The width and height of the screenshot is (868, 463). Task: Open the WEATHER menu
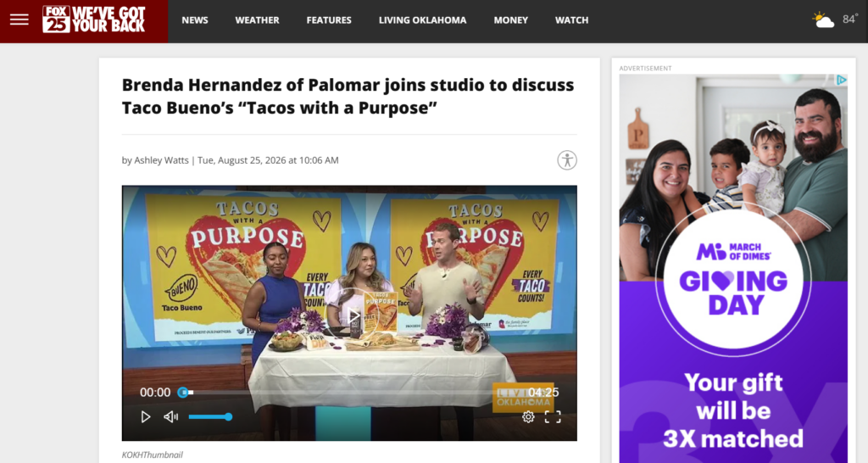tap(258, 20)
